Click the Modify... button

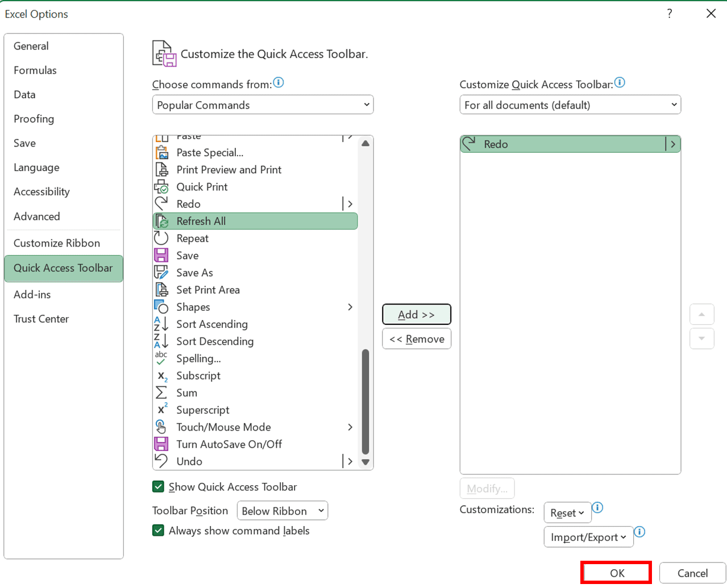click(x=487, y=488)
